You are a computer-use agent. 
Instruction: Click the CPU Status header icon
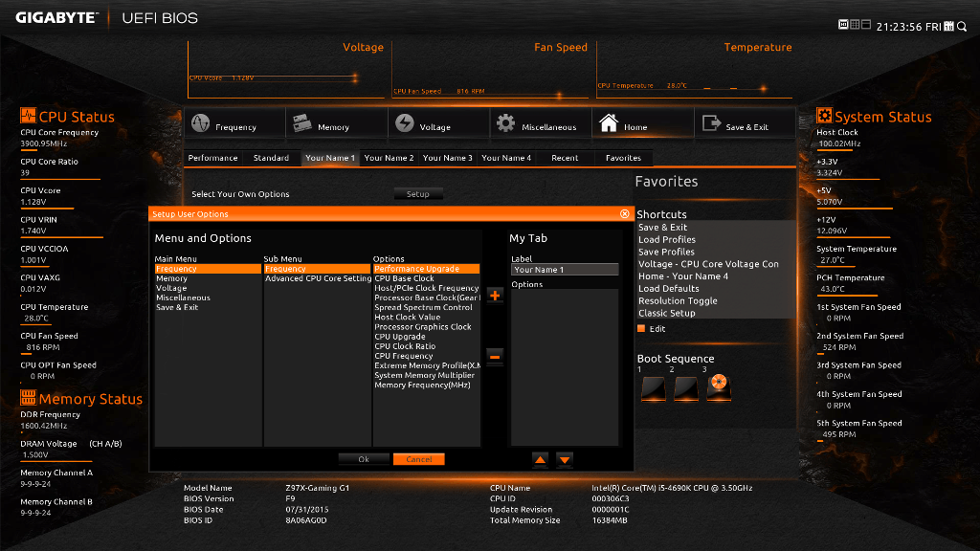[28, 116]
